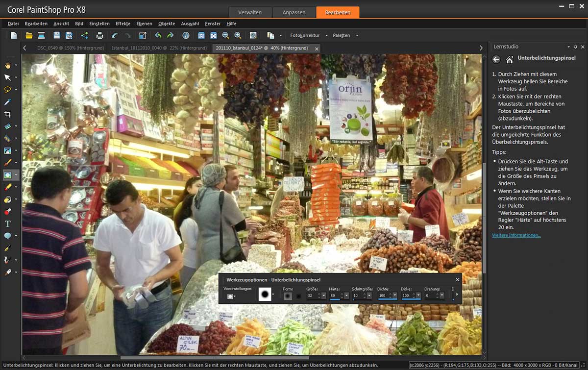Viewport: 588px width, 370px height.
Task: Choose the square brush shape (Form)
Action: pos(298,296)
